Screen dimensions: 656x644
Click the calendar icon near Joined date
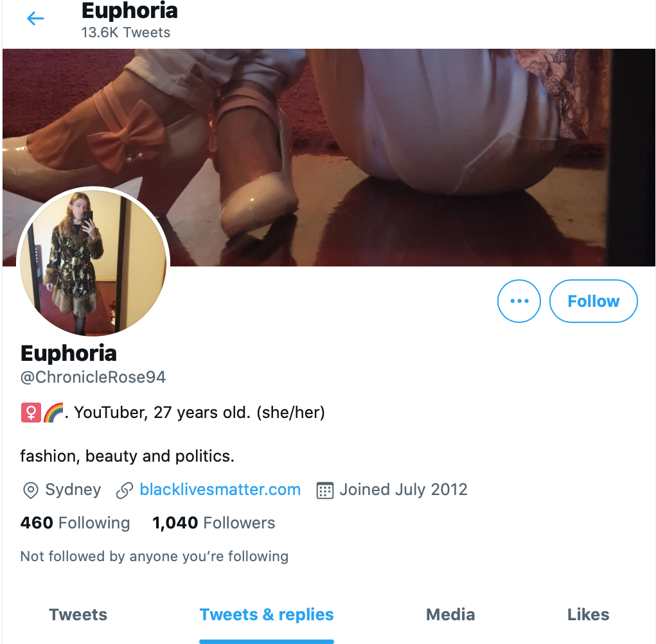coord(325,490)
